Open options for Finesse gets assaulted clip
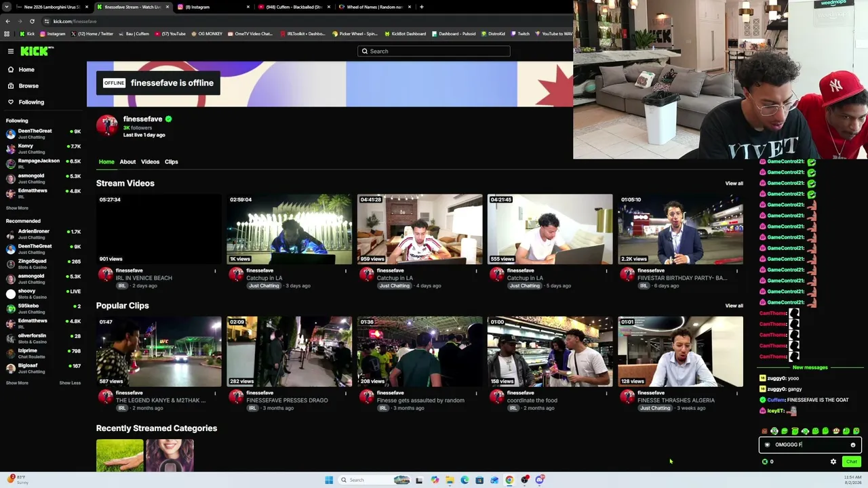868x488 pixels. (476, 393)
